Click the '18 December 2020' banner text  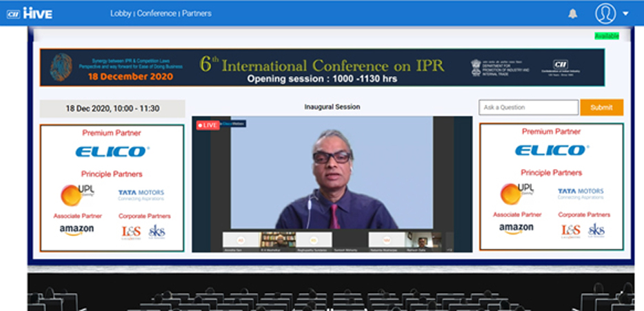pos(130,77)
